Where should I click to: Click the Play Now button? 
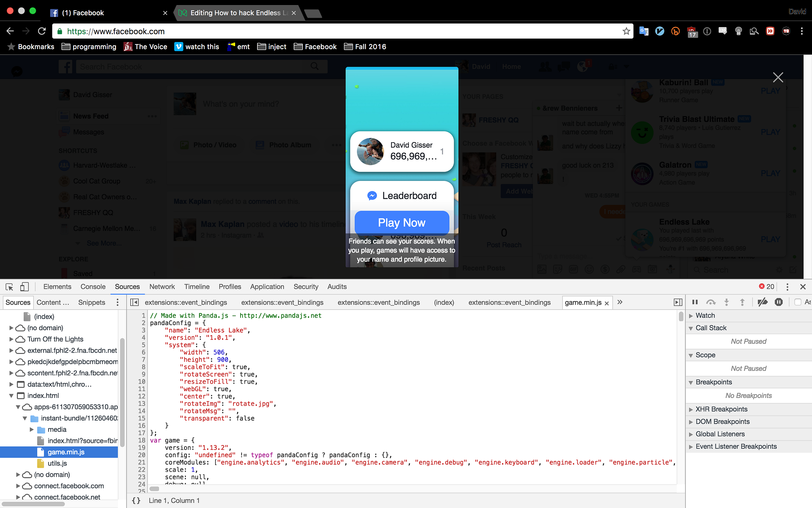click(x=402, y=223)
